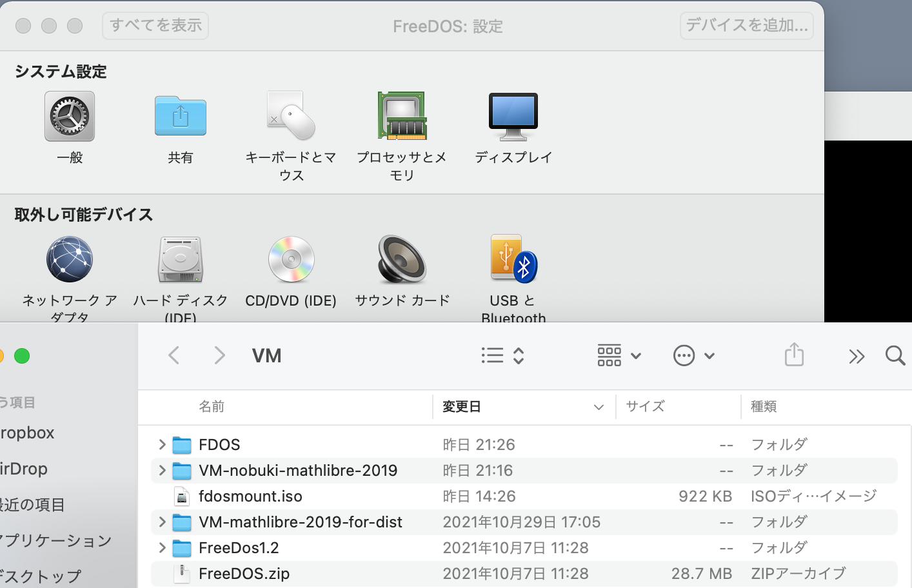Screen dimensions: 912x588
Task: Open the Finder grouping options dropdown
Action: (619, 356)
